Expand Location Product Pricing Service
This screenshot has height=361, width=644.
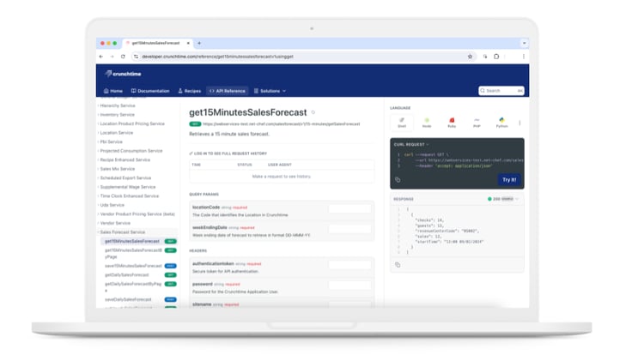132,123
